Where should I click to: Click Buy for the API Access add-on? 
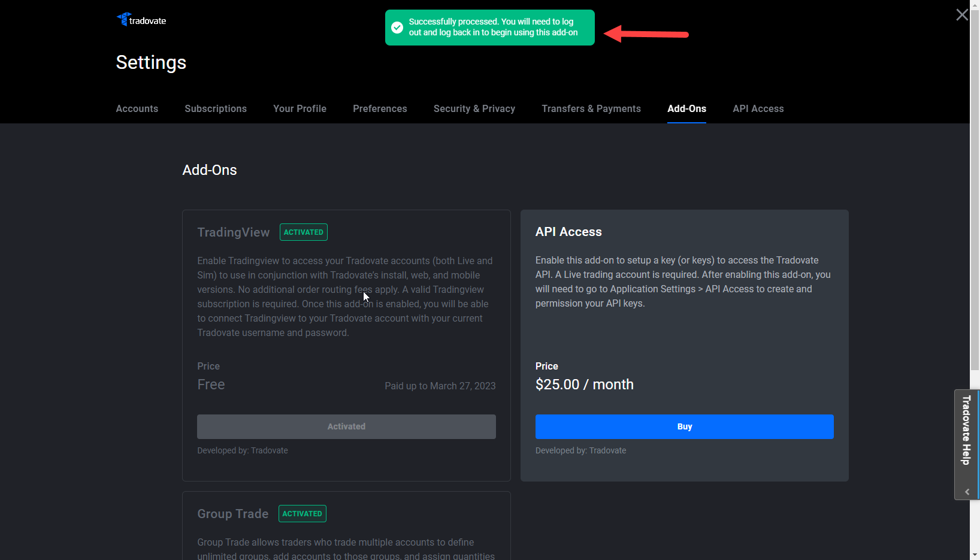point(684,426)
